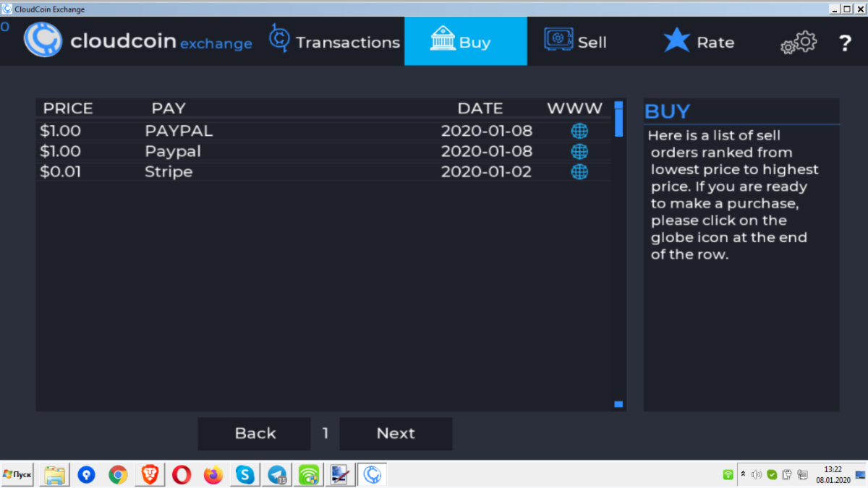This screenshot has height=488, width=868.
Task: Select the 2020-01-02 date cell
Action: [486, 171]
